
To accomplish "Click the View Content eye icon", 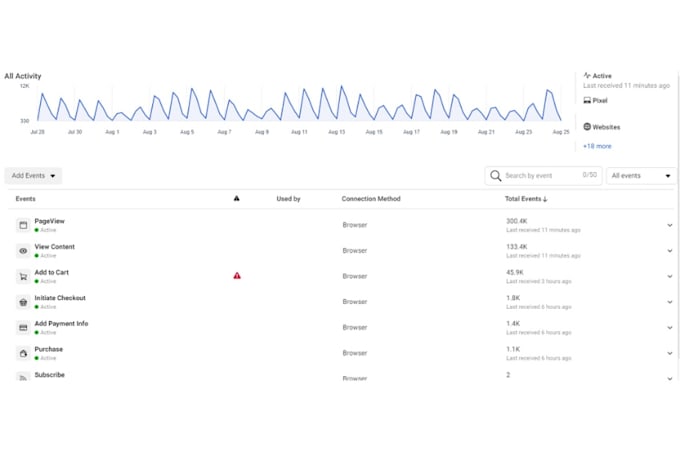I will point(23,251).
